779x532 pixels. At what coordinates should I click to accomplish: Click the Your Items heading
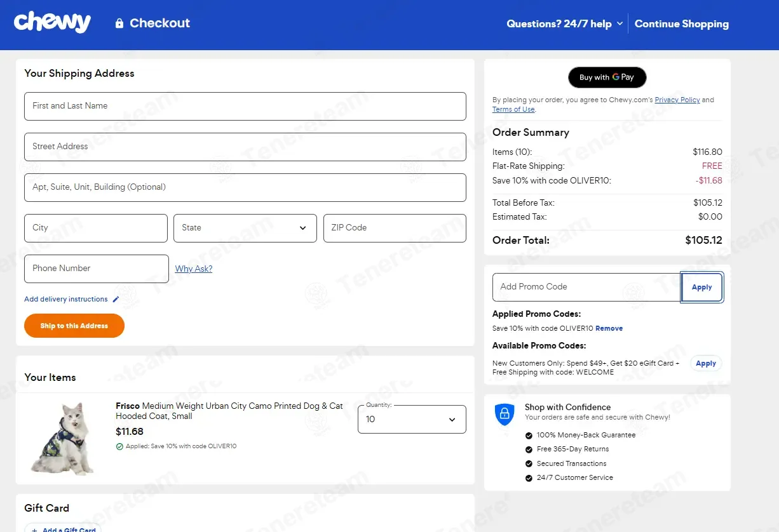coord(50,377)
